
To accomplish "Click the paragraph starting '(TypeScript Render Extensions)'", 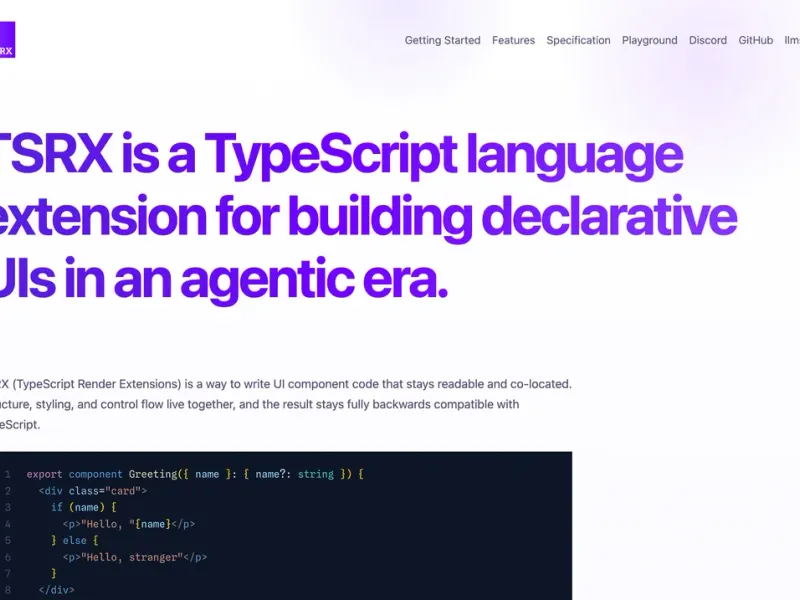I will coord(286,404).
